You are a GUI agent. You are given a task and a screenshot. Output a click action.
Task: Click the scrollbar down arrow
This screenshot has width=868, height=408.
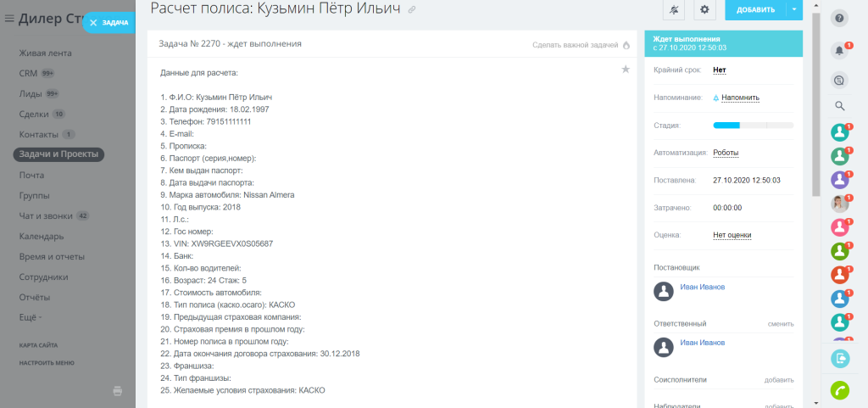[815, 403]
